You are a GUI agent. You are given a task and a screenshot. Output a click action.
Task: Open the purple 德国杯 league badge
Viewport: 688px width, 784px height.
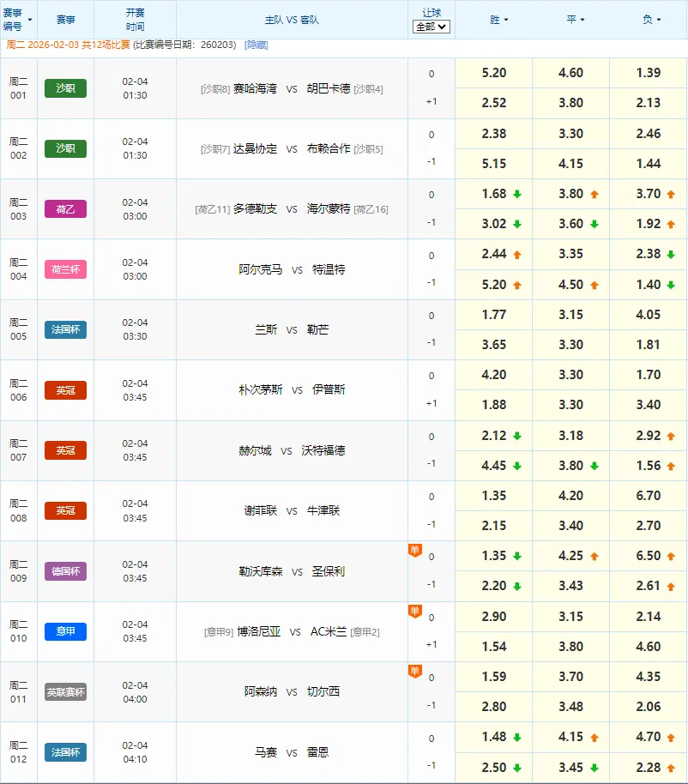point(65,571)
